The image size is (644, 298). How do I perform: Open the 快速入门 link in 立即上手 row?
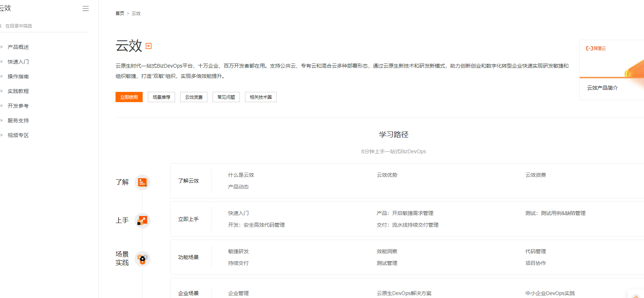238,213
